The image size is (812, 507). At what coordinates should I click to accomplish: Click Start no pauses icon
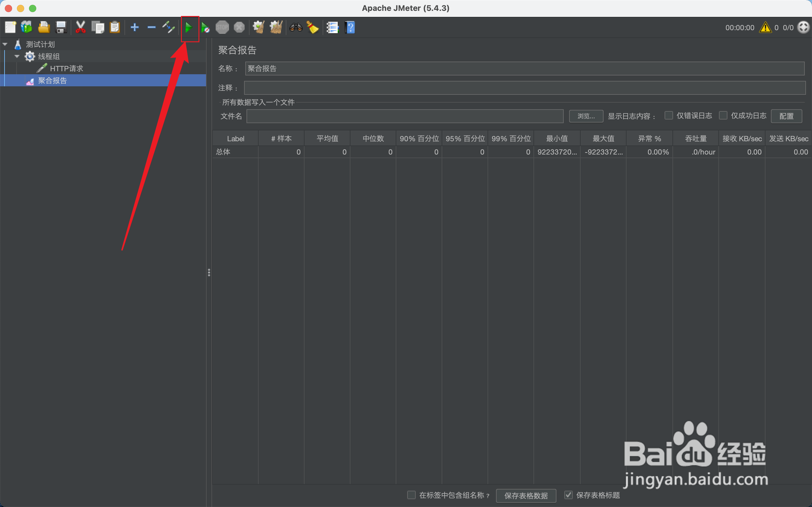coord(205,27)
